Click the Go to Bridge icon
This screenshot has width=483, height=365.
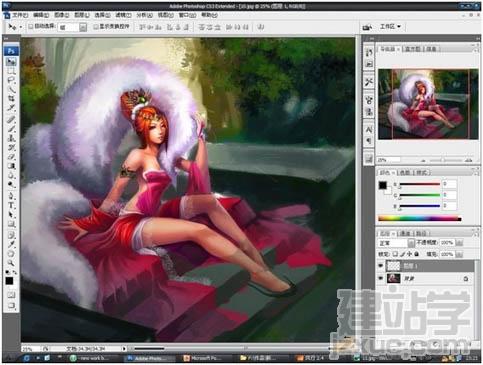tap(367, 27)
